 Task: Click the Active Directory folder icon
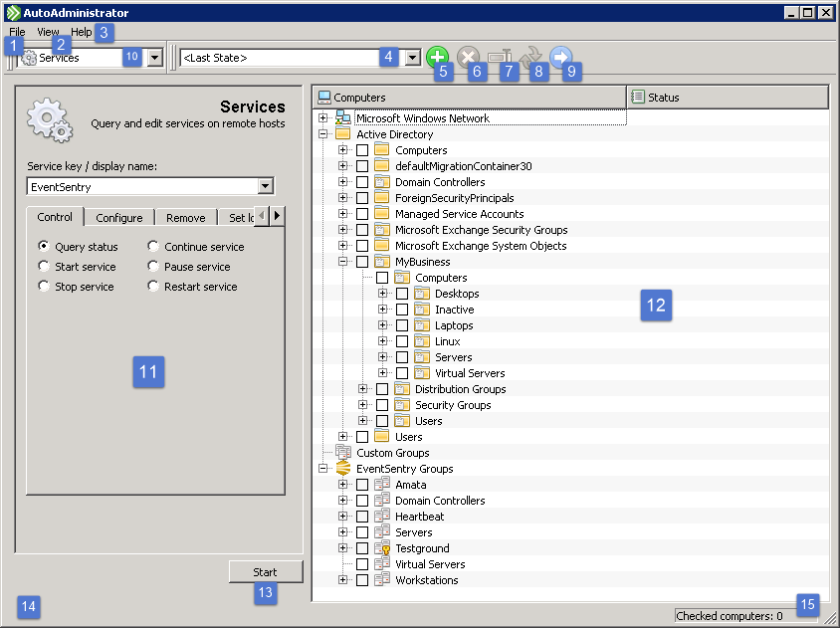click(342, 134)
